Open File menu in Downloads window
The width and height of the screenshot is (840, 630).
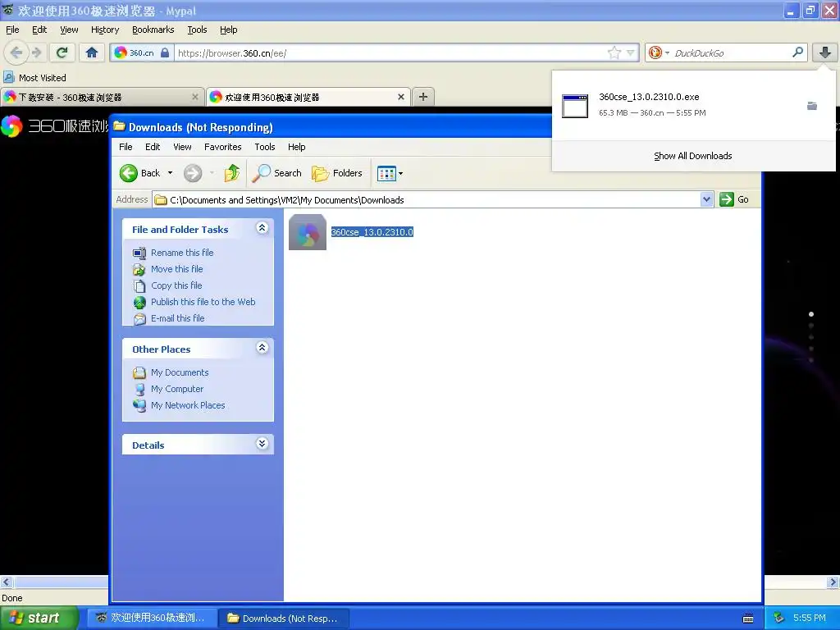(126, 147)
